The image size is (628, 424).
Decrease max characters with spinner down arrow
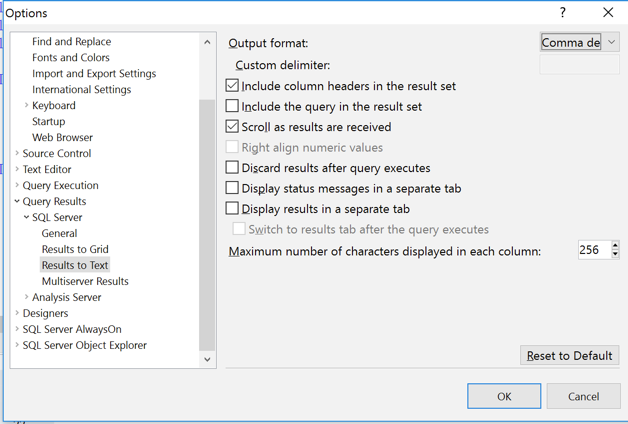pyautogui.click(x=615, y=254)
